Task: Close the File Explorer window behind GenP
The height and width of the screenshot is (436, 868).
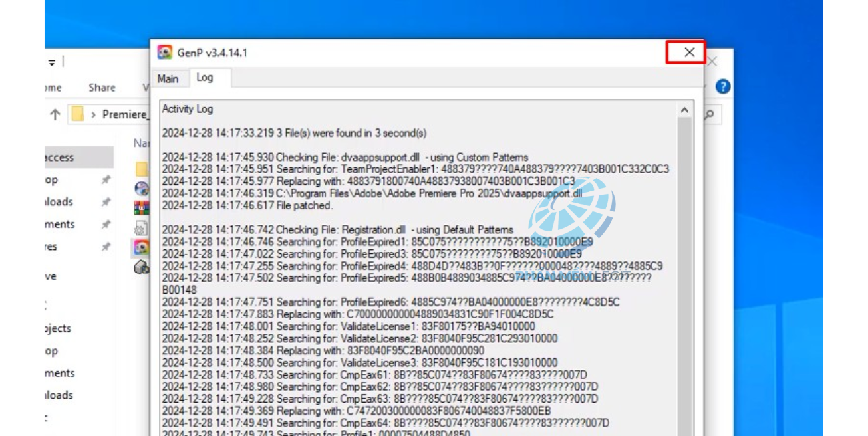Action: coord(712,62)
